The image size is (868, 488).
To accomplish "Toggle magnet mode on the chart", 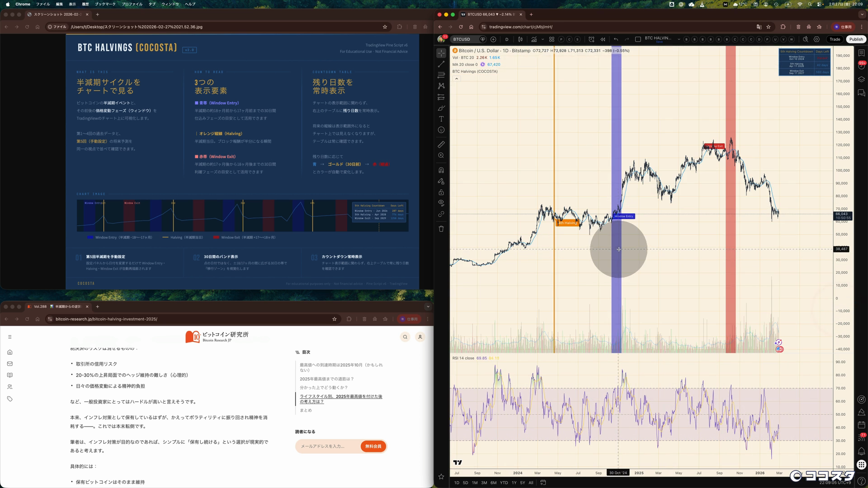I will point(441,170).
